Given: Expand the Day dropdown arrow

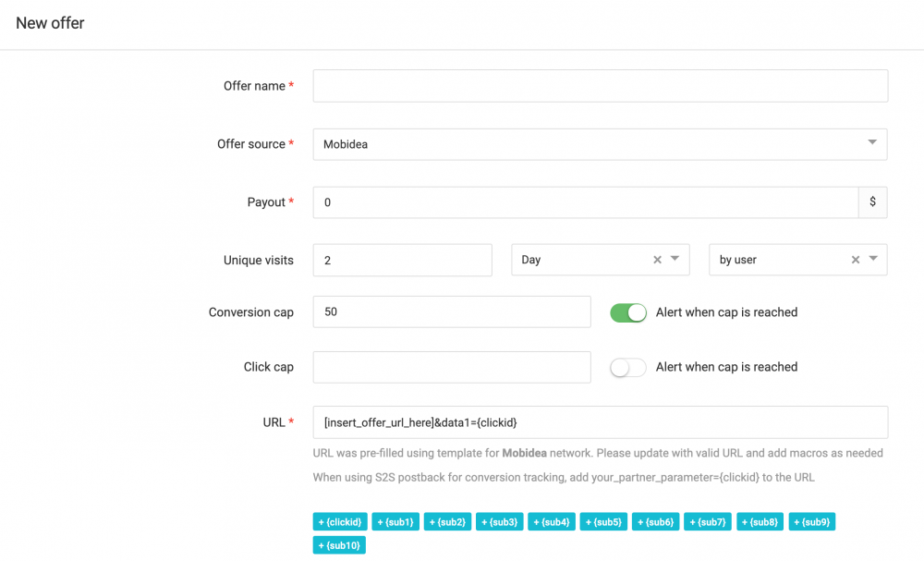Looking at the screenshot, I should pyautogui.click(x=675, y=259).
